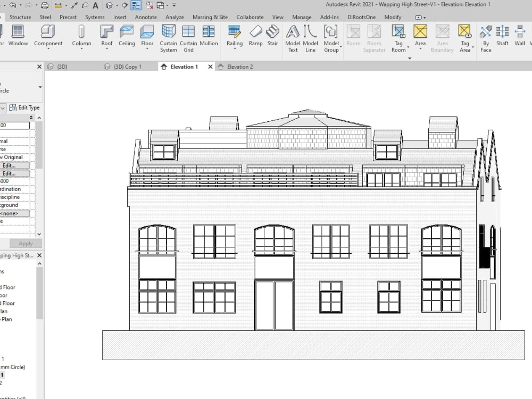The width and height of the screenshot is (532, 399).
Task: Click the Edit Type button
Action: [24, 107]
